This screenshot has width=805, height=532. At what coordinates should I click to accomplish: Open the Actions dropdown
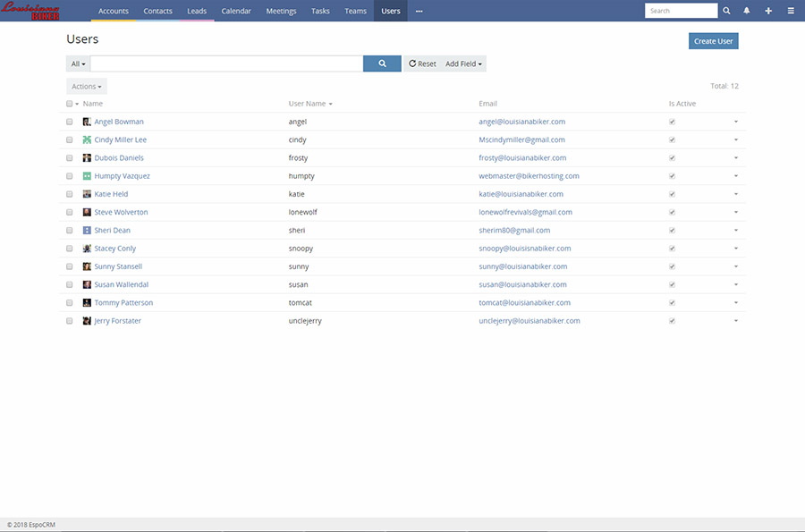pos(87,87)
